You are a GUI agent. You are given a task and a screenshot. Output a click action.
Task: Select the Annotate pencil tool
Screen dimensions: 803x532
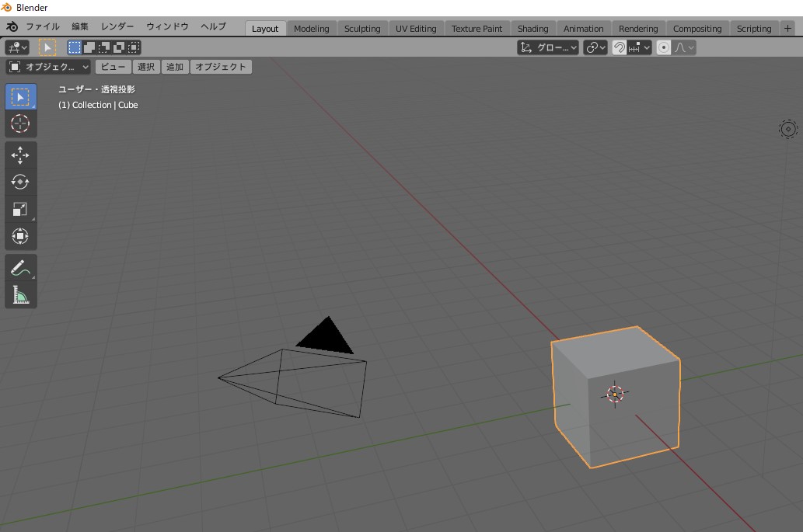pyautogui.click(x=20, y=269)
